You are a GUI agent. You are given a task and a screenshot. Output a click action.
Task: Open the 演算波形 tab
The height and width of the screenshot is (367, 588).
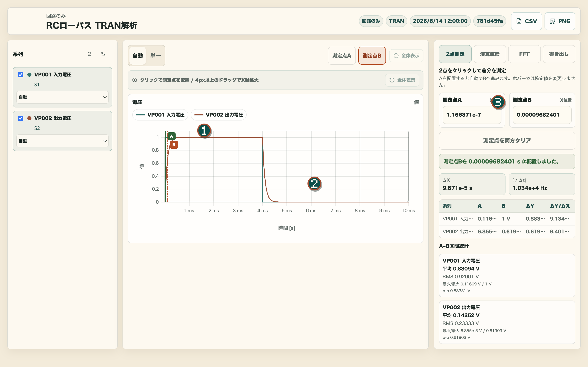[490, 54]
